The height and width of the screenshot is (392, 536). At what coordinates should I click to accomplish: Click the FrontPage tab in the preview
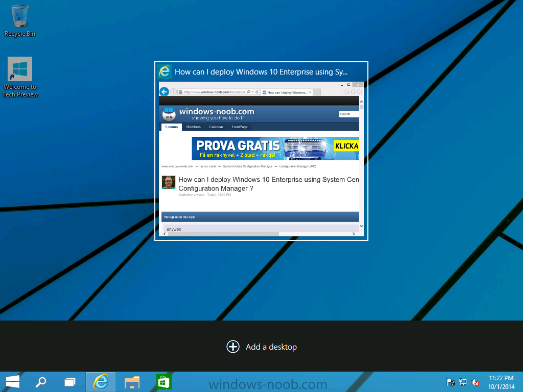[239, 127]
